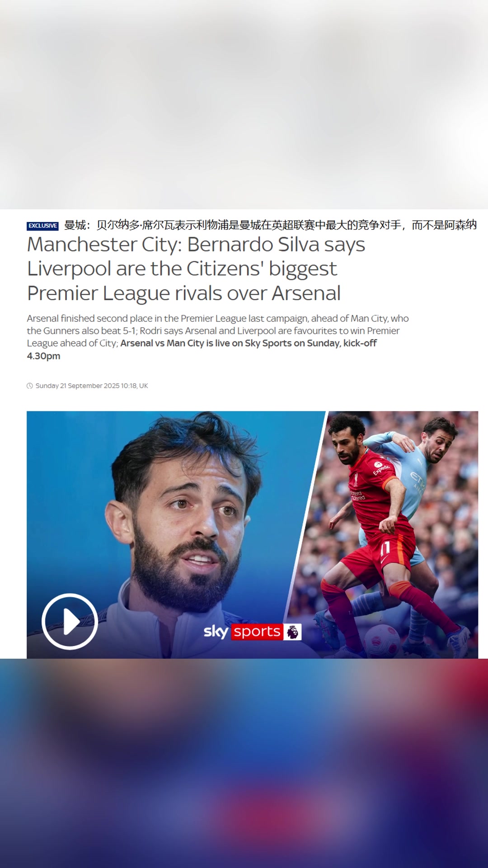Image resolution: width=488 pixels, height=868 pixels.
Task: Play the Bernardo Silva interview video
Action: [70, 622]
